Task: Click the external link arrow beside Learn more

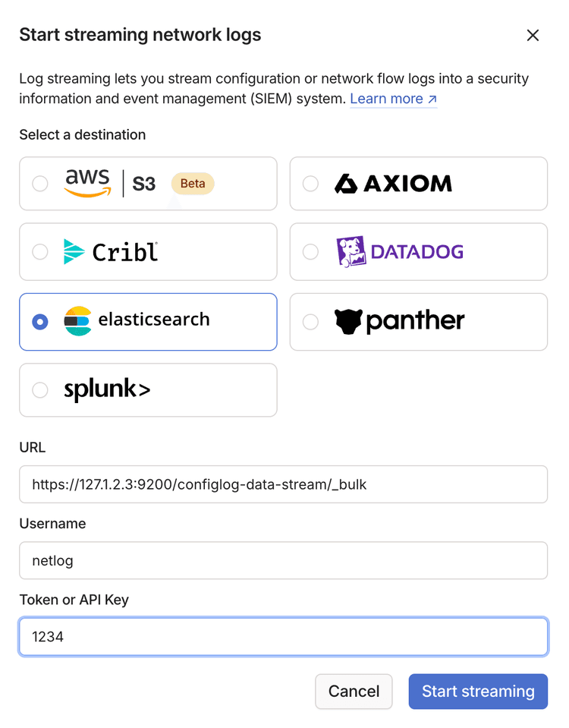Action: coord(432,98)
